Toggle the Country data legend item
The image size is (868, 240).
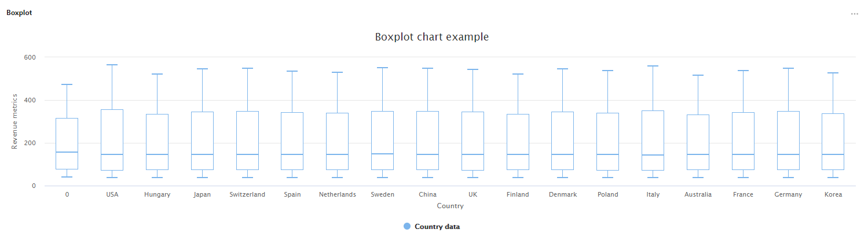[437, 227]
